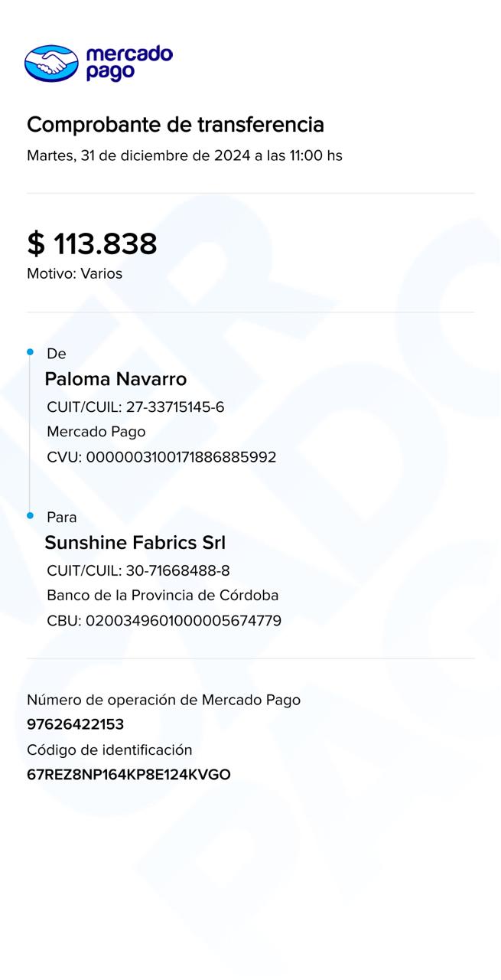
Task: Click Banco de la Provincia de Córdoba
Action: pos(162,596)
